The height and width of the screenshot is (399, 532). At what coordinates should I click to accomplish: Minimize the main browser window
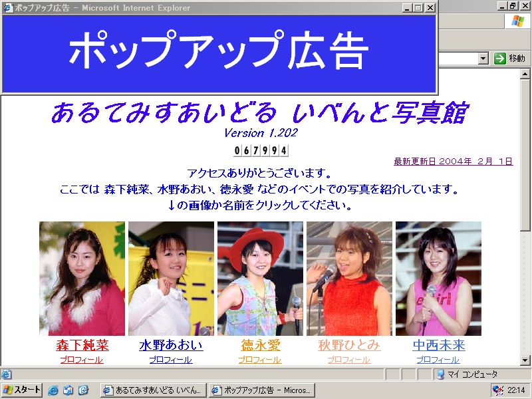tap(503, 5)
